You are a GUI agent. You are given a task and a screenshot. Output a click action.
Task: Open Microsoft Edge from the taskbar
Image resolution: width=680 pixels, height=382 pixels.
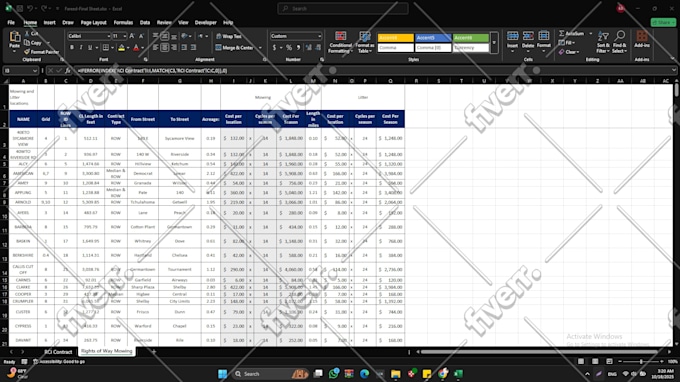click(364, 374)
